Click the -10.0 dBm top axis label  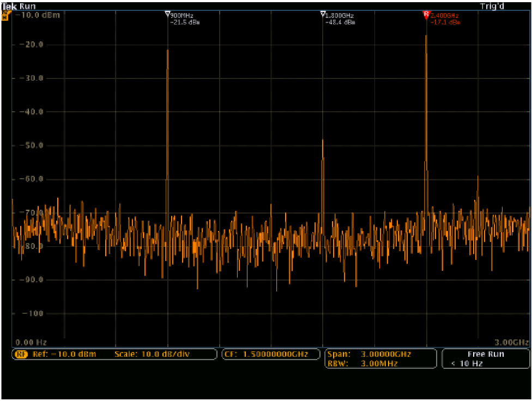coord(38,15)
